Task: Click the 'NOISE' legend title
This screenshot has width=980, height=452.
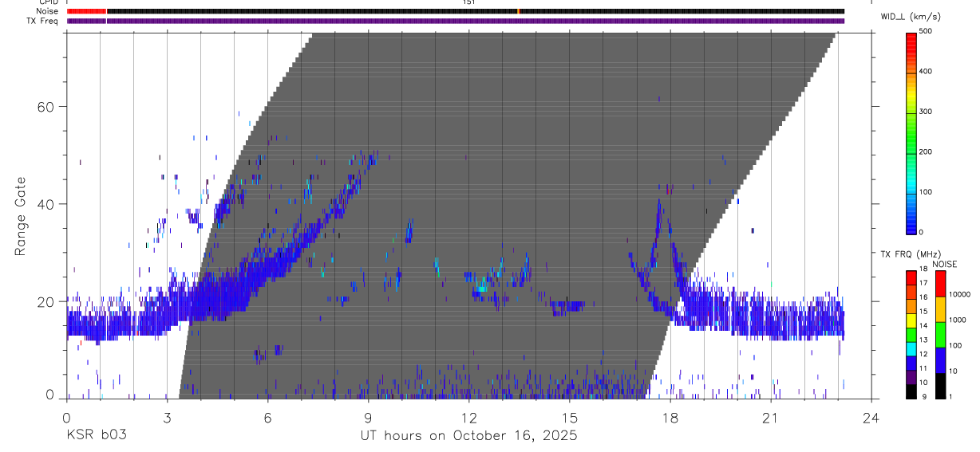Action: click(944, 264)
